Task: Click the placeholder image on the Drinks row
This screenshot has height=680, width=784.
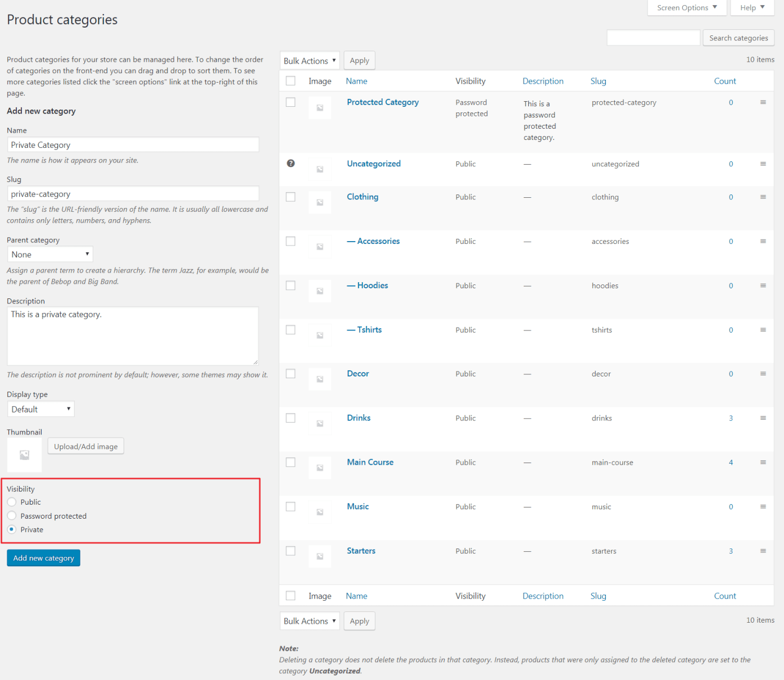Action: coord(320,423)
